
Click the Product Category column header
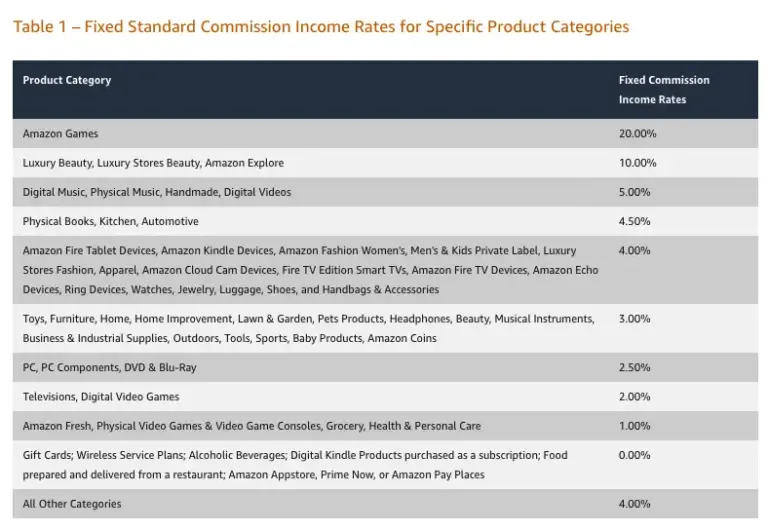67,80
